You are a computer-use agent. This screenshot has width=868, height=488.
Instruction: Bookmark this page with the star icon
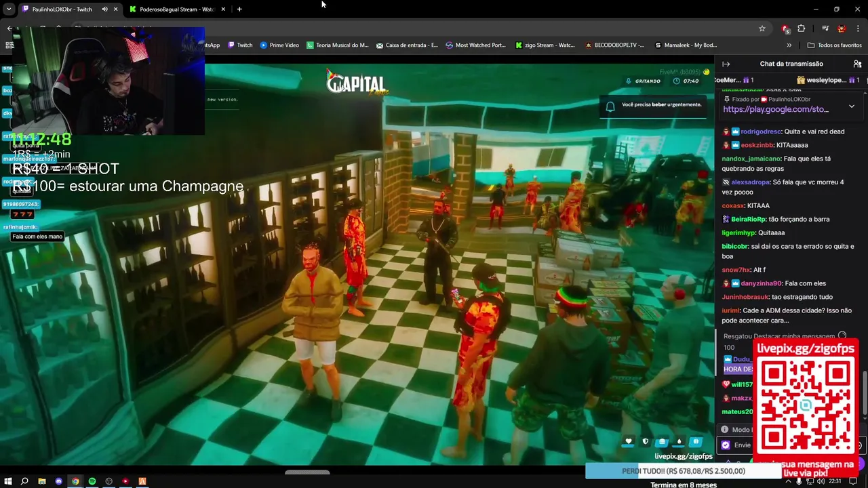[762, 28]
